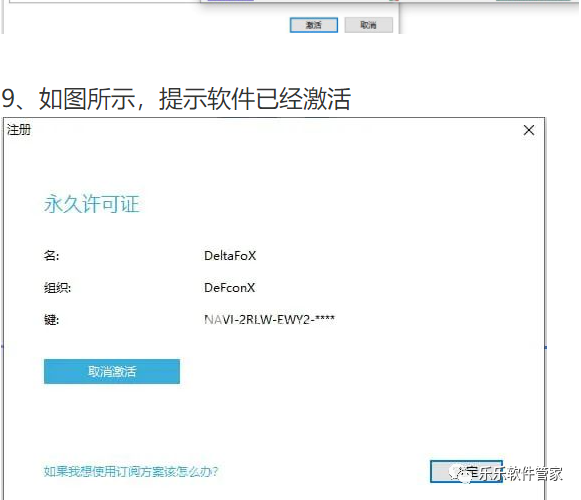581x500 pixels.
Task: Open the subscription plan question link
Action: [131, 471]
